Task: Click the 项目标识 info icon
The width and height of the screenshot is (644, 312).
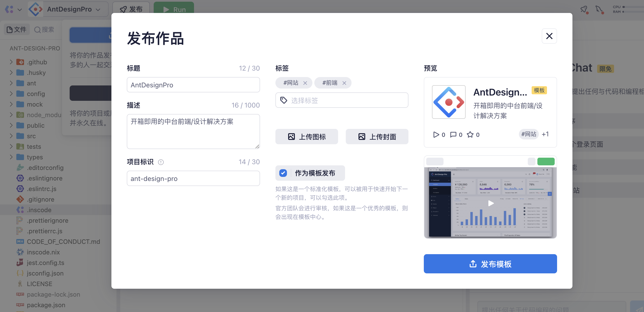Action: (x=161, y=162)
